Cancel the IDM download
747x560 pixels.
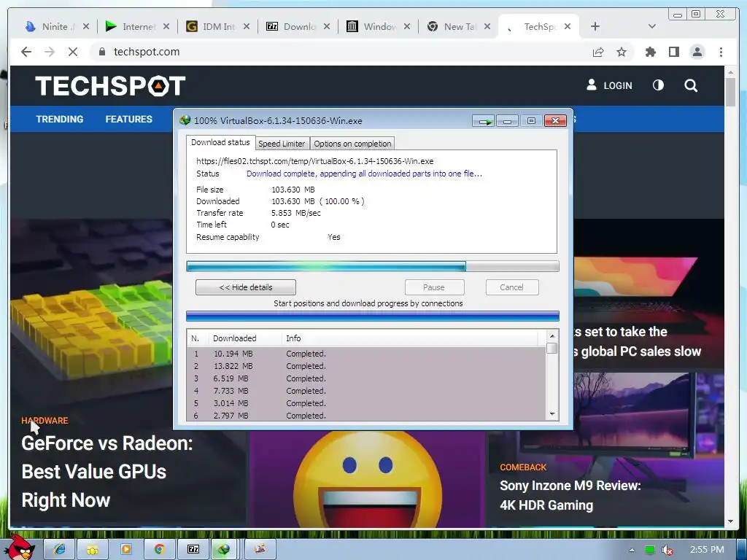tap(511, 287)
